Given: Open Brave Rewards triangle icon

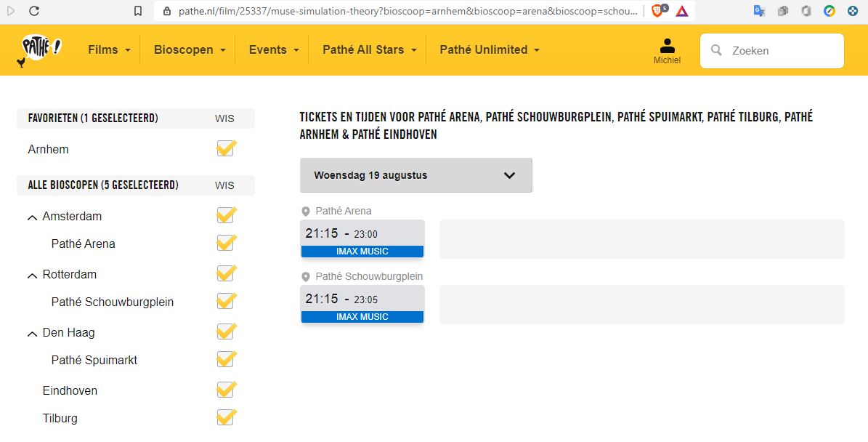Looking at the screenshot, I should pos(682,11).
